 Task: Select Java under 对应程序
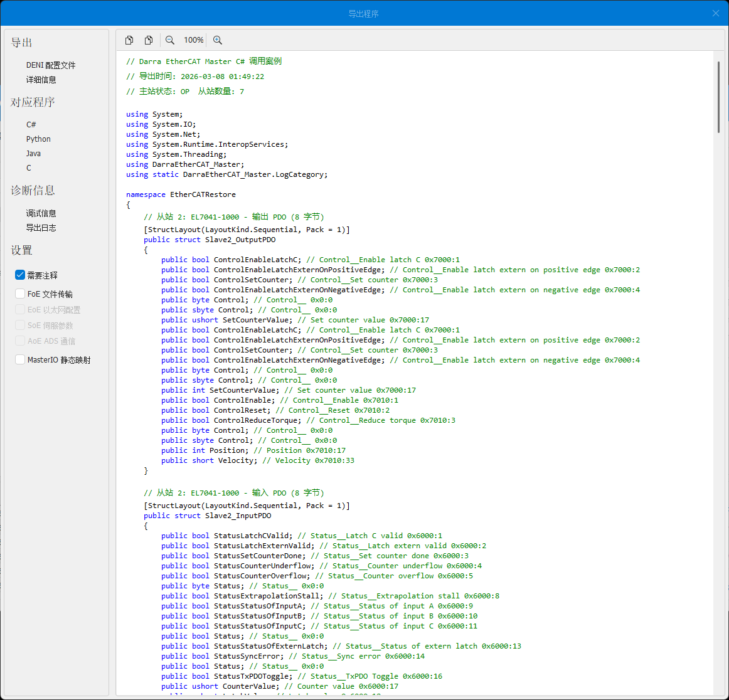[x=33, y=153]
